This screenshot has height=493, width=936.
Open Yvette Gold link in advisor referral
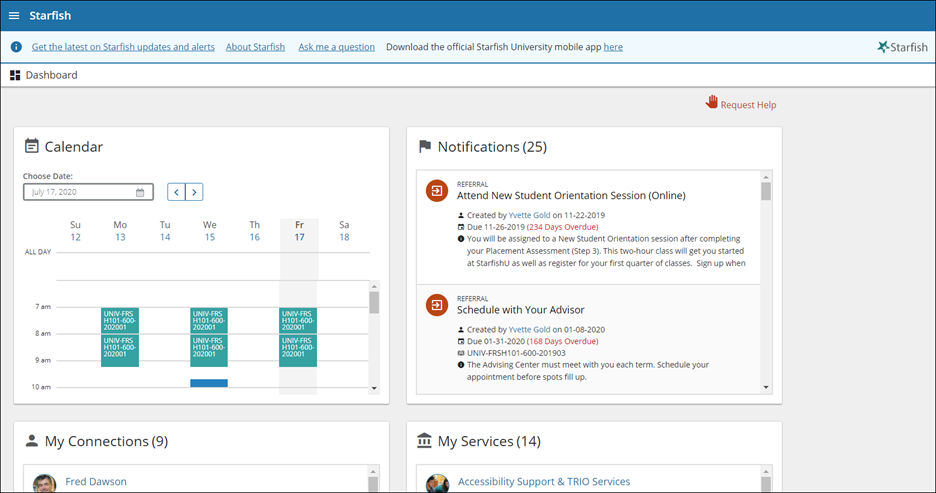click(529, 329)
